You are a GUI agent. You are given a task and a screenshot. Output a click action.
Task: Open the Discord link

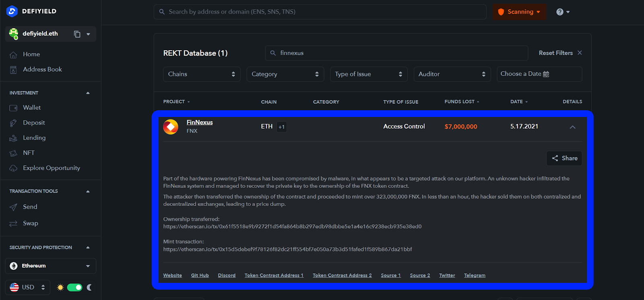point(227,275)
